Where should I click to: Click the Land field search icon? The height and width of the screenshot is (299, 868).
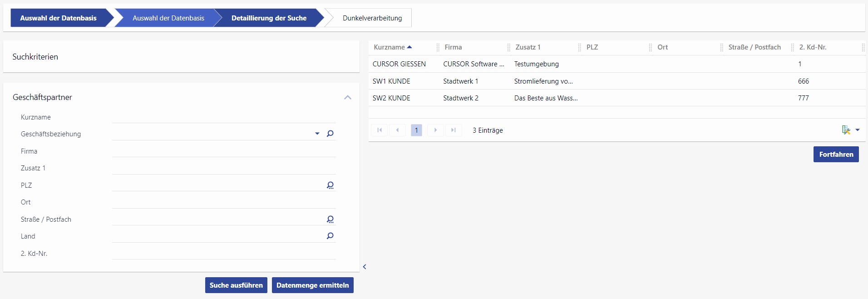point(330,236)
